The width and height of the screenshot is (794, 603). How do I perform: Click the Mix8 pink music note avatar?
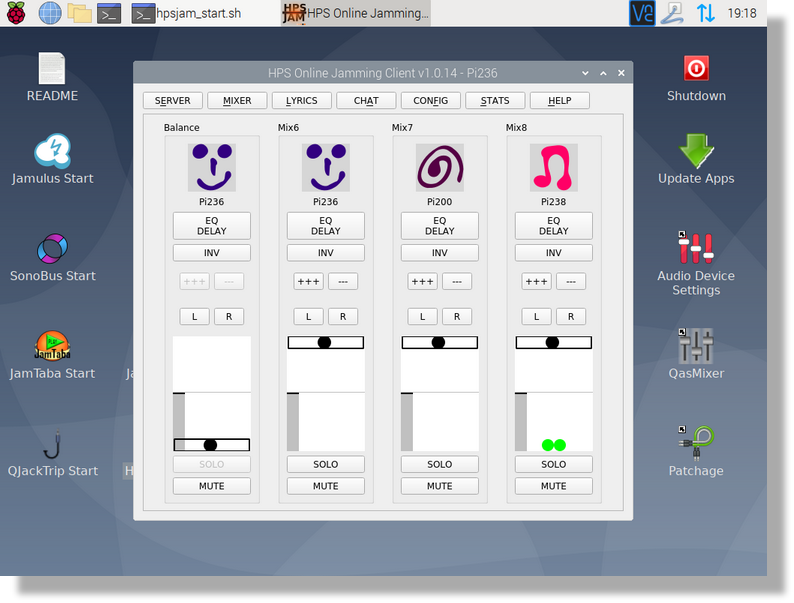[x=553, y=167]
